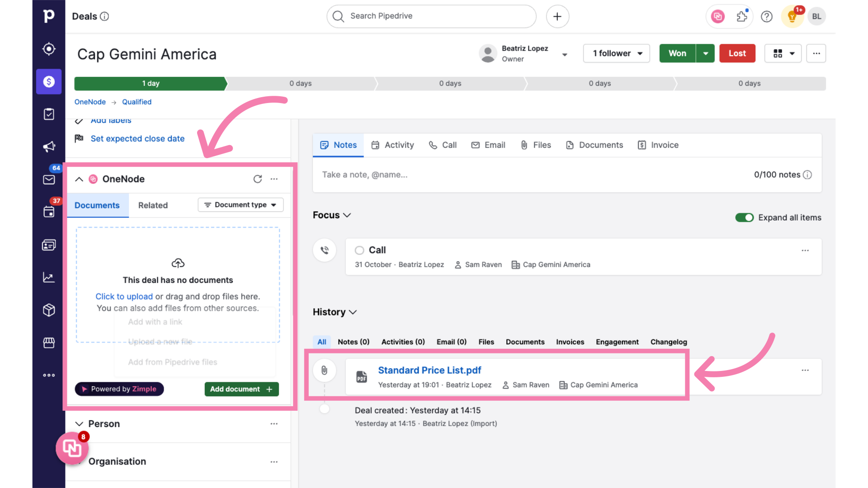
Task: Expand the Person section
Action: 79,424
